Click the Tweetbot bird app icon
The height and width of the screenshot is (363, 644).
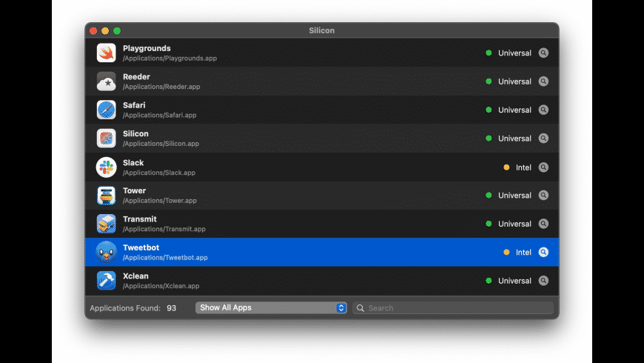(x=106, y=252)
